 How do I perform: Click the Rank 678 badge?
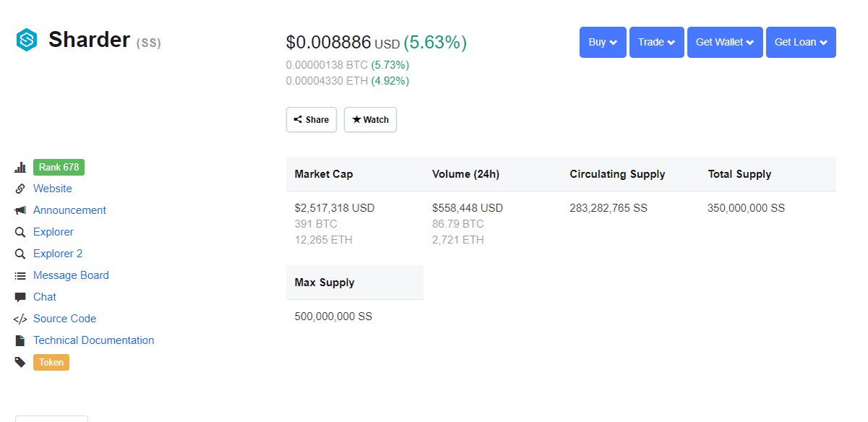pos(59,167)
